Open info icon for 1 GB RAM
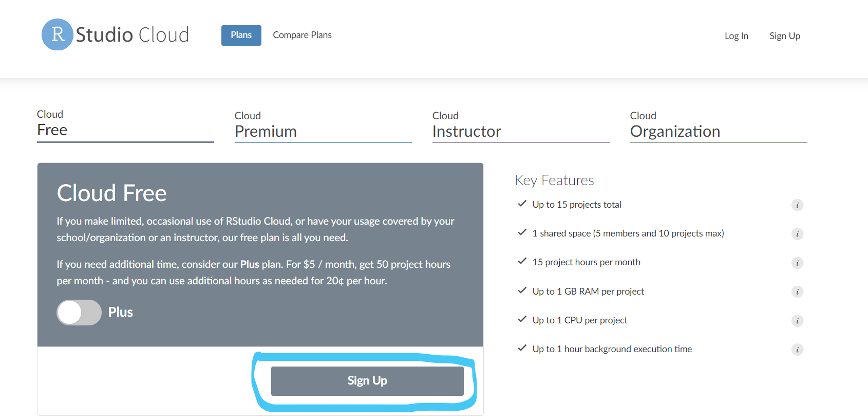The image size is (868, 420). click(797, 292)
